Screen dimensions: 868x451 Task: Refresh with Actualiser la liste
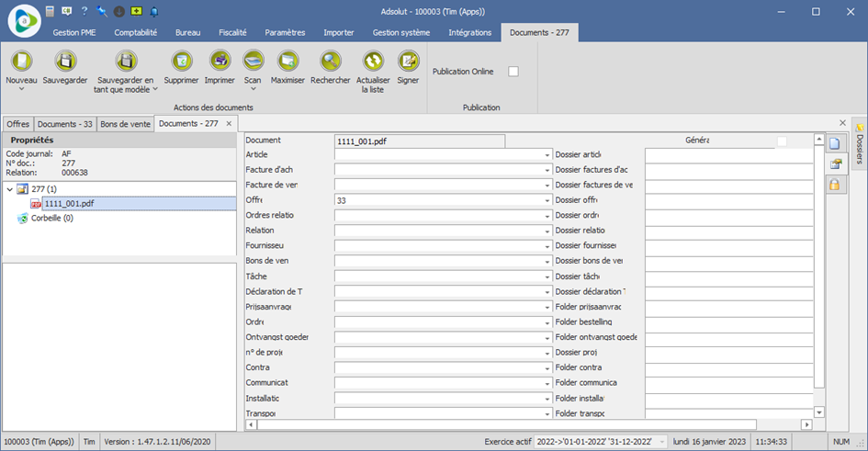coord(373,61)
